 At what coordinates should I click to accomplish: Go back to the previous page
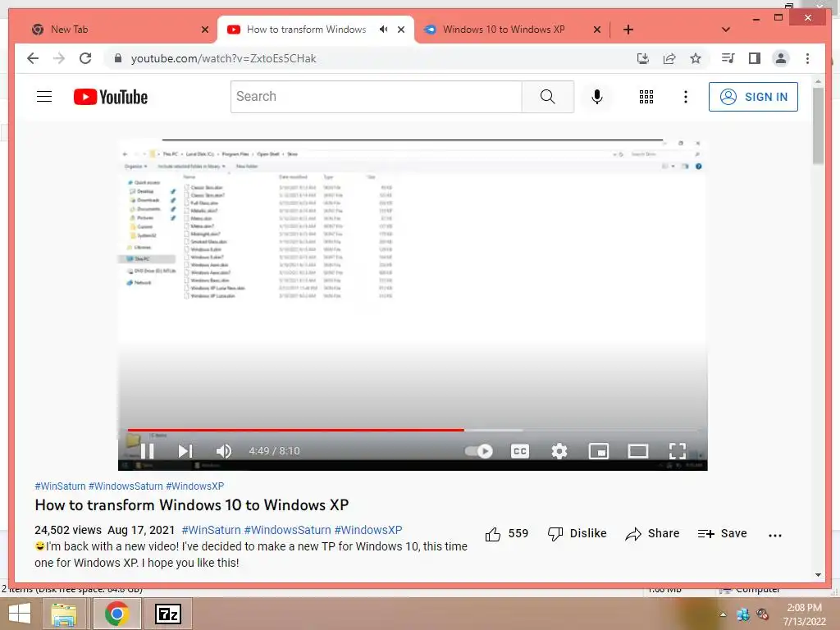[33, 58]
